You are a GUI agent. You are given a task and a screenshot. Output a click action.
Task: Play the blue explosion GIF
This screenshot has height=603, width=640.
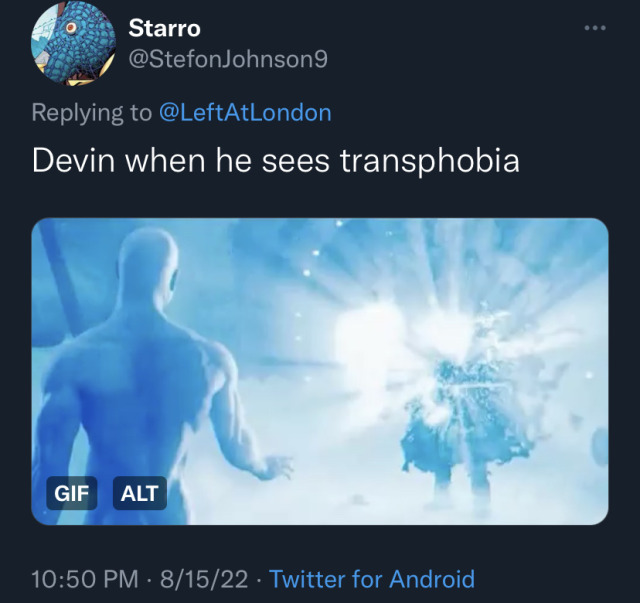tap(320, 371)
